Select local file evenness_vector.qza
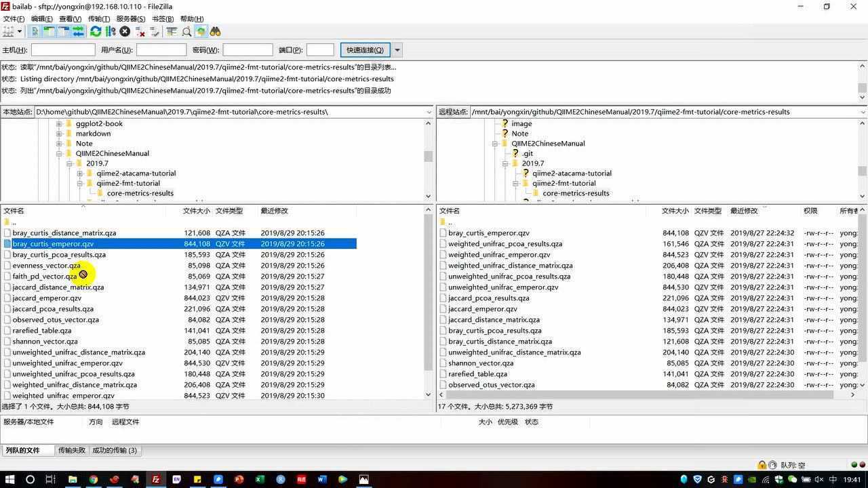Image resolution: width=868 pixels, height=488 pixels. pyautogui.click(x=46, y=266)
